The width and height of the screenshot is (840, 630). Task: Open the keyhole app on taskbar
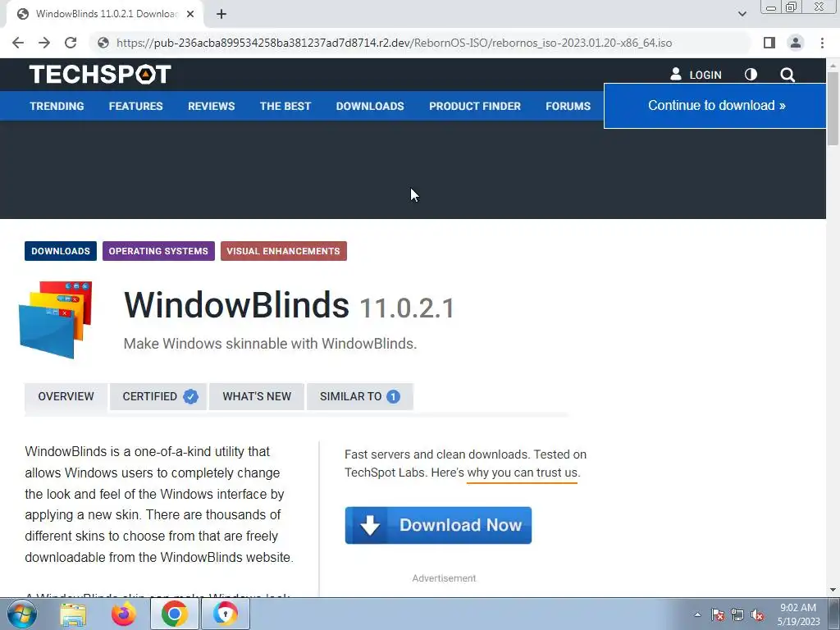point(225,614)
